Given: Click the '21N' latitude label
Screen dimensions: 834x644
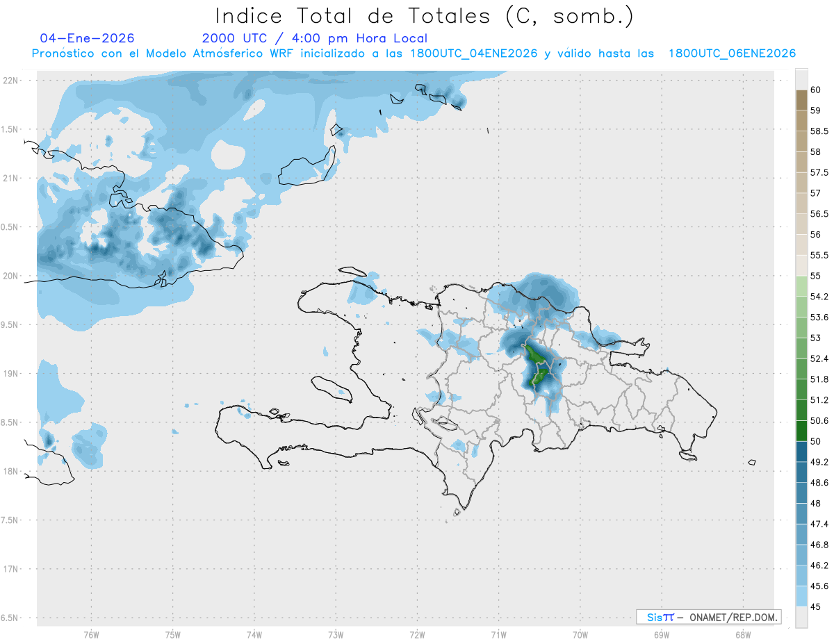Looking at the screenshot, I should click(x=11, y=178).
